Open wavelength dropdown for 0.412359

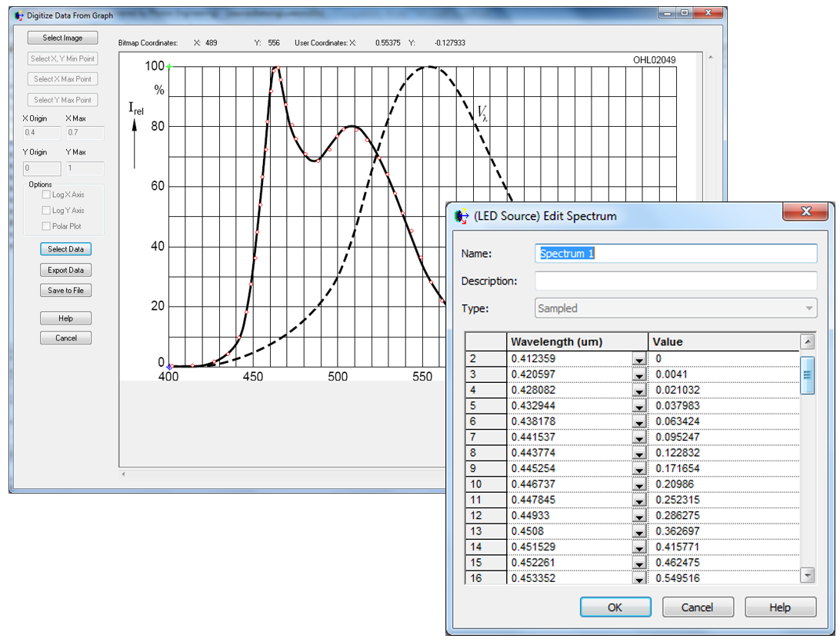pos(638,359)
